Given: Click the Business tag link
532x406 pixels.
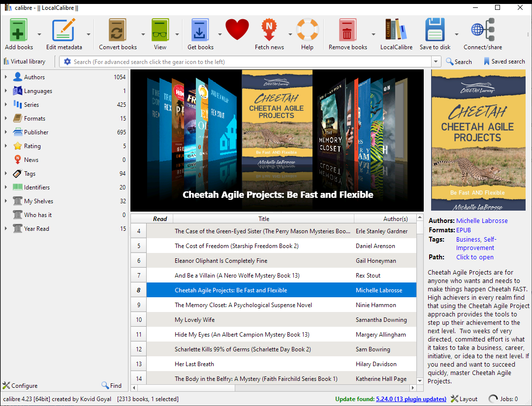Looking at the screenshot, I should 468,240.
